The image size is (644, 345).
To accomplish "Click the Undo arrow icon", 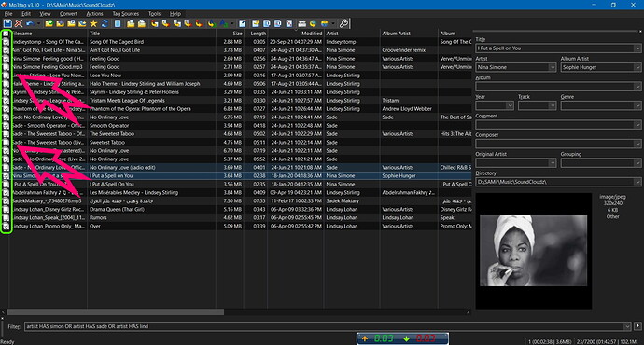I will pyautogui.click(x=30, y=23).
